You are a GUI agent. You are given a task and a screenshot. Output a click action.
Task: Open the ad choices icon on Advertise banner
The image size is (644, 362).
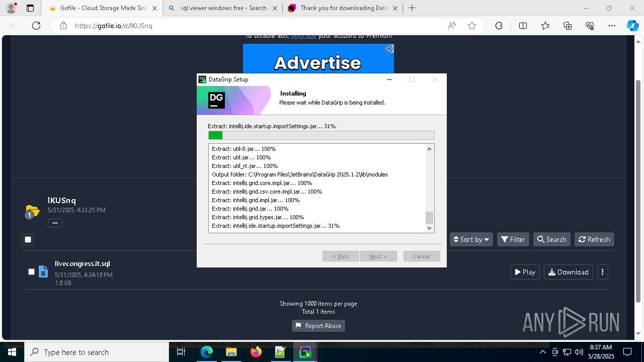click(389, 49)
